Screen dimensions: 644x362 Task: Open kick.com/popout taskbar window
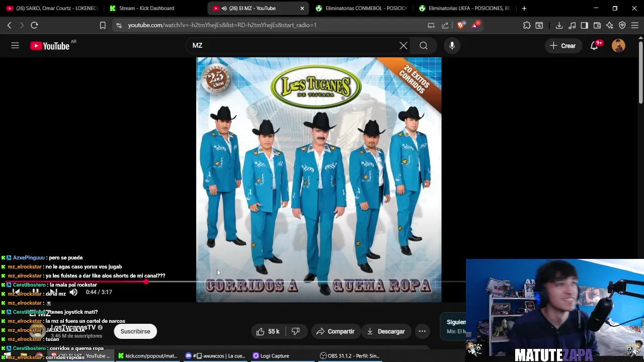pos(147,356)
